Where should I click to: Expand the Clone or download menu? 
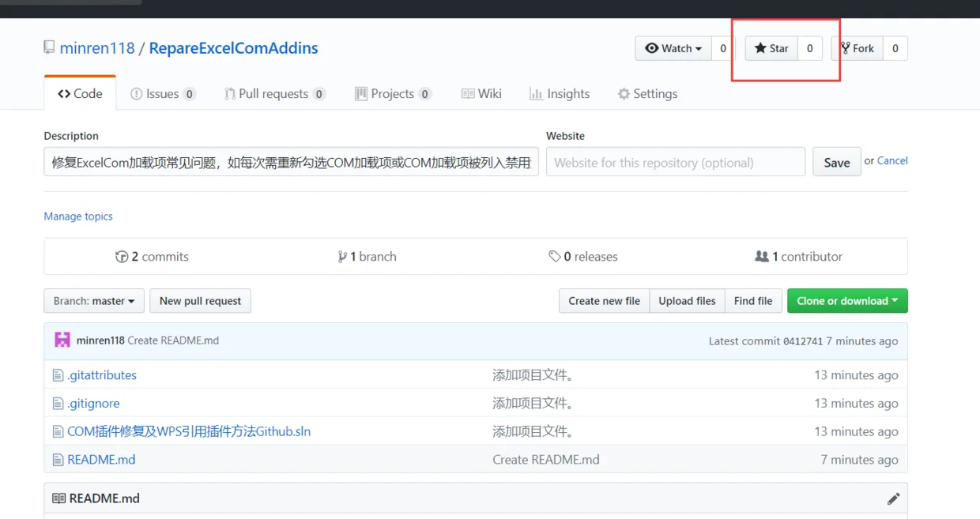point(847,301)
